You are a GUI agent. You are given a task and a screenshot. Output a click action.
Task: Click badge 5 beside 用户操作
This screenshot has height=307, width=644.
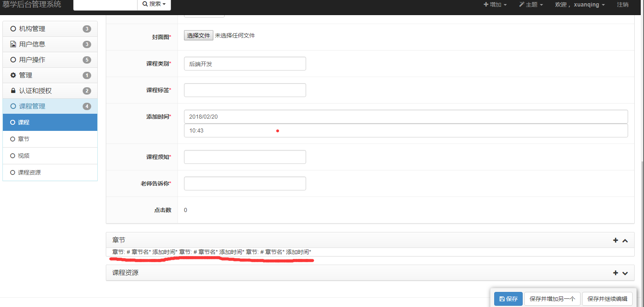pos(87,60)
